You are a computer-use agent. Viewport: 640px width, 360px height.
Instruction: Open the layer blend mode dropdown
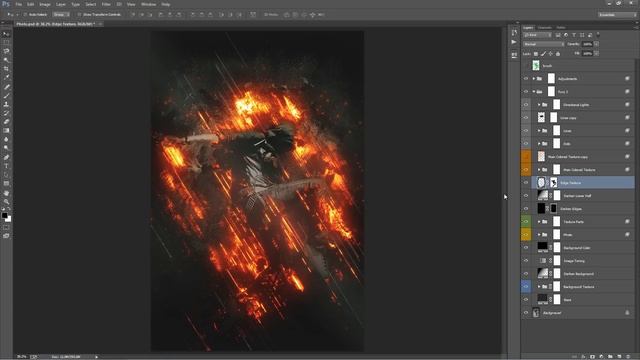tap(543, 44)
